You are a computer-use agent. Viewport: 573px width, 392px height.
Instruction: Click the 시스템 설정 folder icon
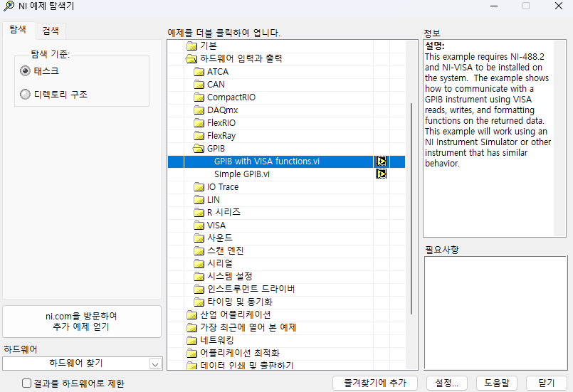(x=199, y=277)
